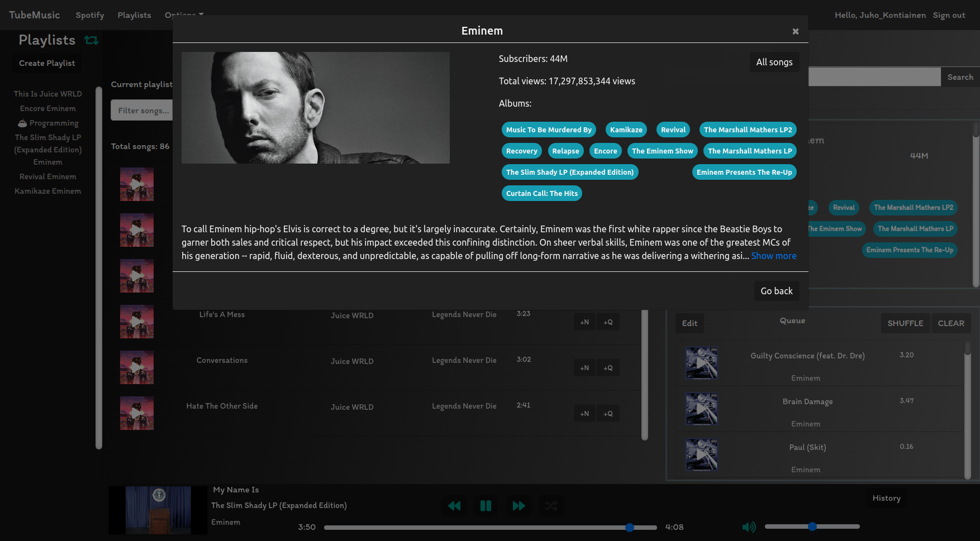Click SHUFFLE in the queue panel
This screenshot has width=980, height=541.
coord(905,323)
